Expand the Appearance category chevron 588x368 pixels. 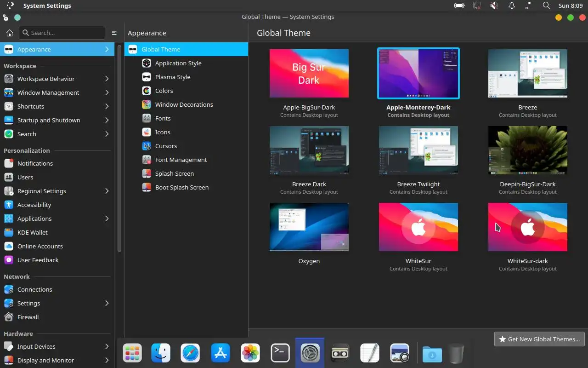tap(107, 49)
